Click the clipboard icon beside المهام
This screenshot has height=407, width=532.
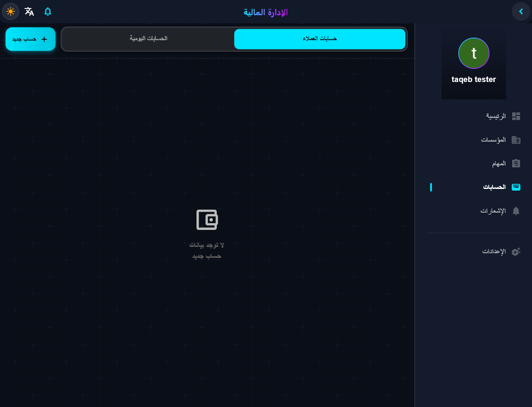tap(516, 164)
